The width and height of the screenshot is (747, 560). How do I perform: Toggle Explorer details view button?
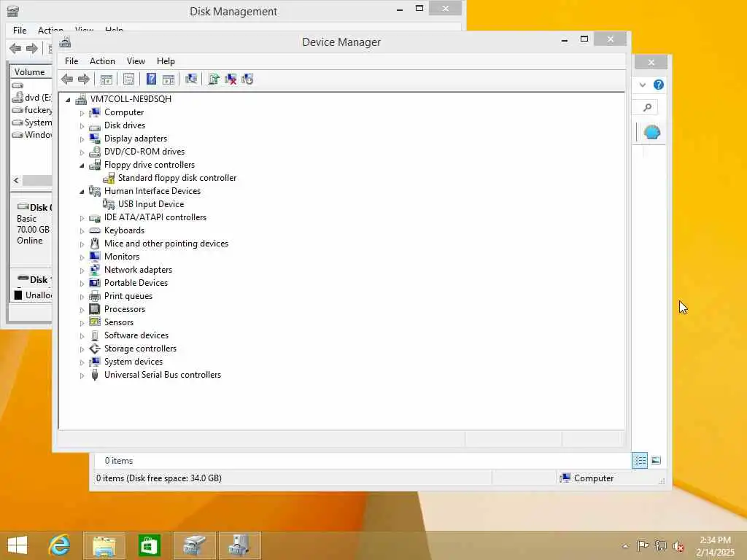(x=639, y=461)
